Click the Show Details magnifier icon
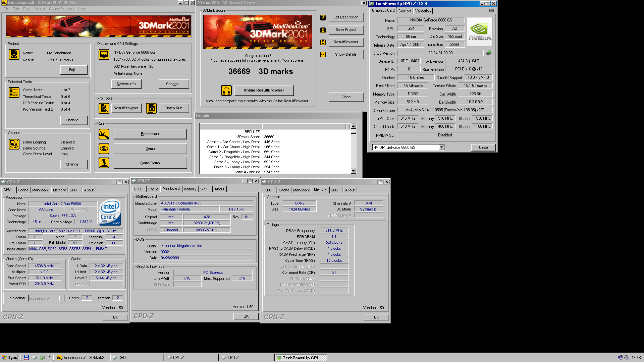 click(323, 55)
